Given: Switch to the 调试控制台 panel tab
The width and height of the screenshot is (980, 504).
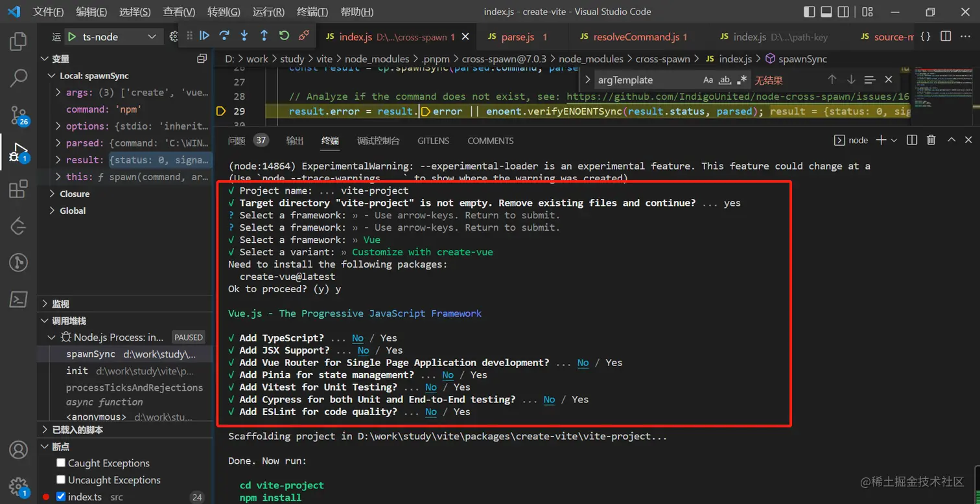Looking at the screenshot, I should 378,140.
